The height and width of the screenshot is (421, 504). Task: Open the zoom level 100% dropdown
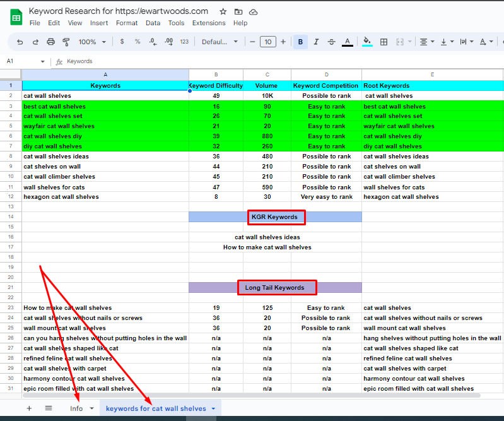tap(91, 42)
